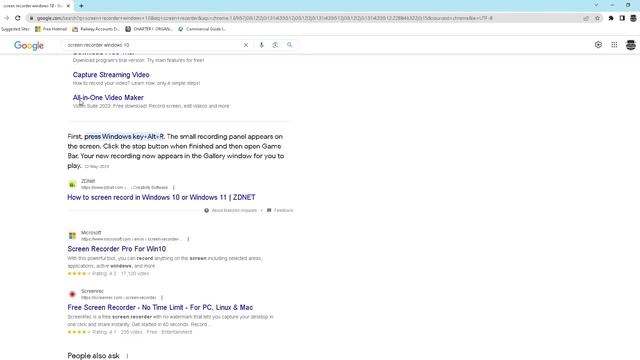
Task: Open Microsoft result options menu
Action: pos(188,239)
